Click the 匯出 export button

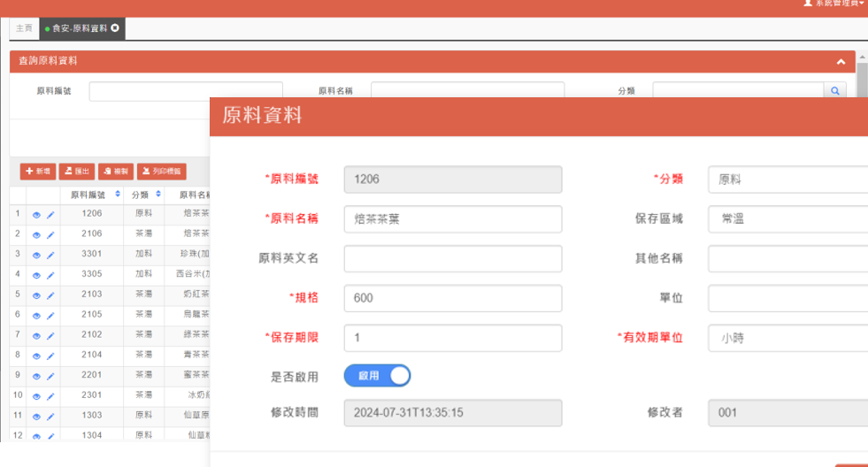[x=77, y=172]
